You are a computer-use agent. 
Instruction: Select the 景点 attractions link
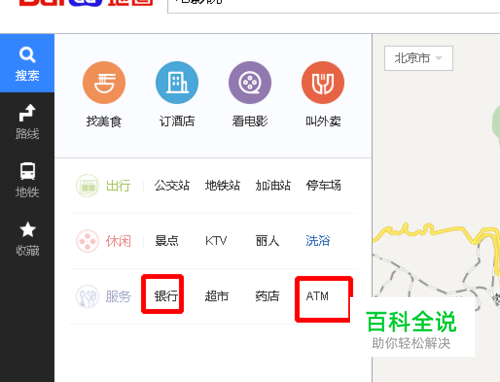pyautogui.click(x=167, y=241)
